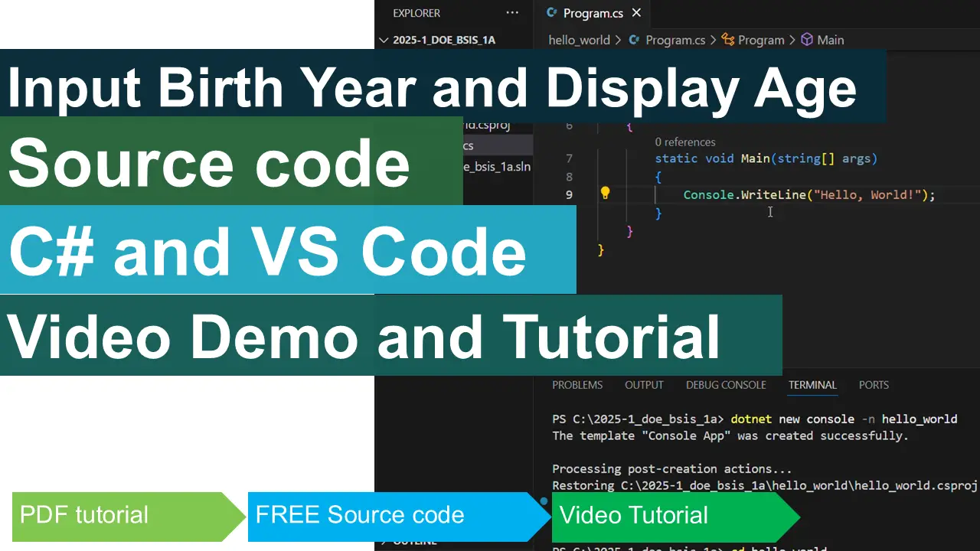Click the C# file icon next to Program.cs breadcrumb
The width and height of the screenshot is (980, 551).
point(635,40)
